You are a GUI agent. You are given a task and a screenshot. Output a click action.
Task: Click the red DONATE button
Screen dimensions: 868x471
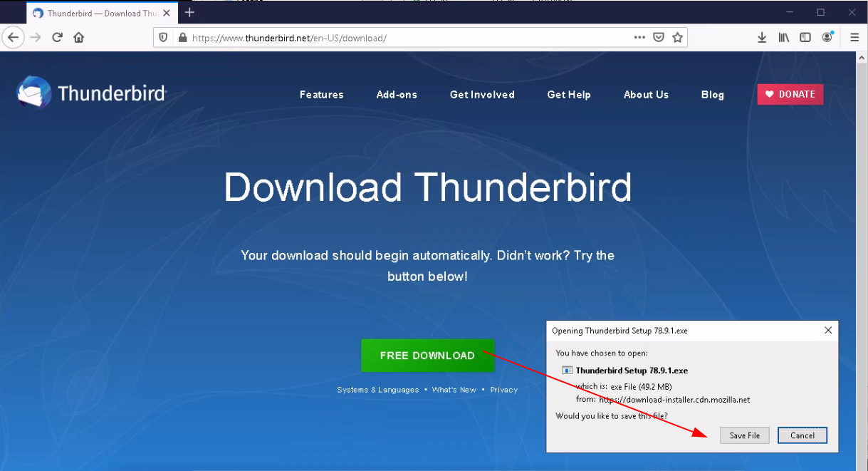point(790,94)
